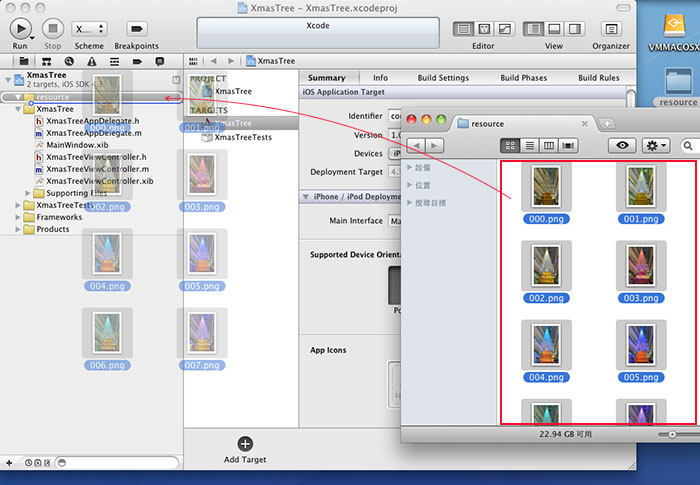Open related files menu in jump bar
700x485 pixels.
point(193,61)
